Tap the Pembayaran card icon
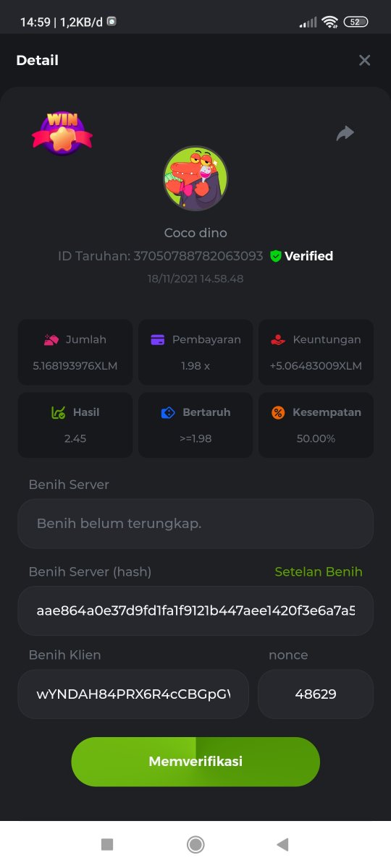Viewport: 391px width, 868px height. [157, 339]
